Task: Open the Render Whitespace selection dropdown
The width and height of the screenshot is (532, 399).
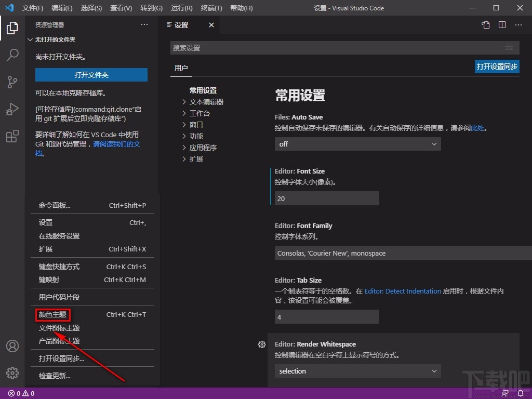Action: [x=357, y=371]
